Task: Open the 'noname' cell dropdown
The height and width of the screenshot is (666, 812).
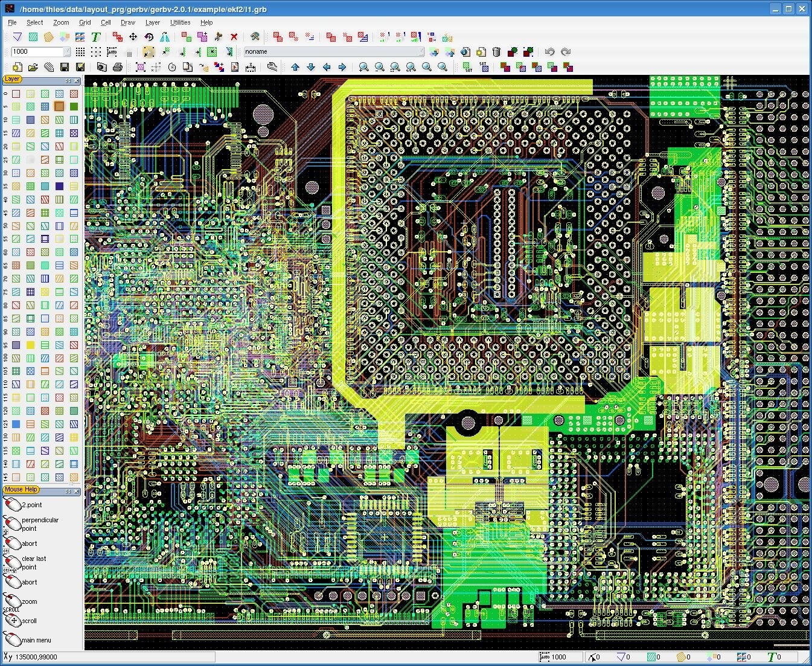Action: click(421, 52)
